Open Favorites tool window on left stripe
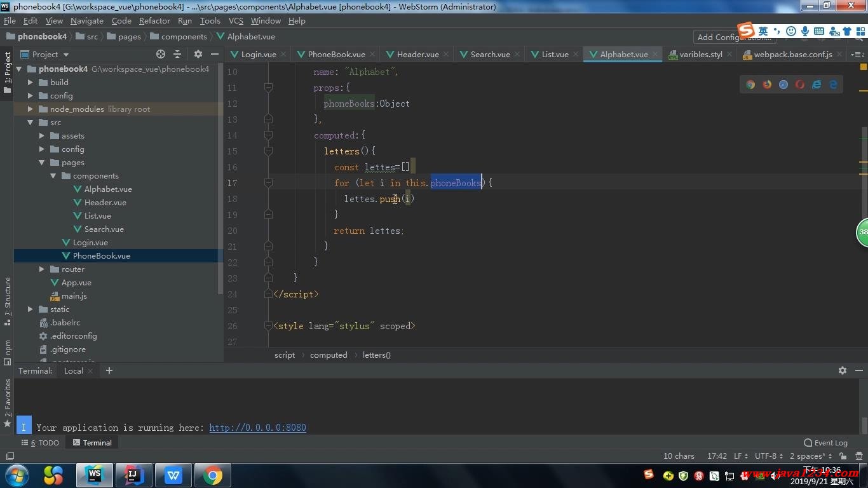This screenshot has height=488, width=868. tap(8, 403)
